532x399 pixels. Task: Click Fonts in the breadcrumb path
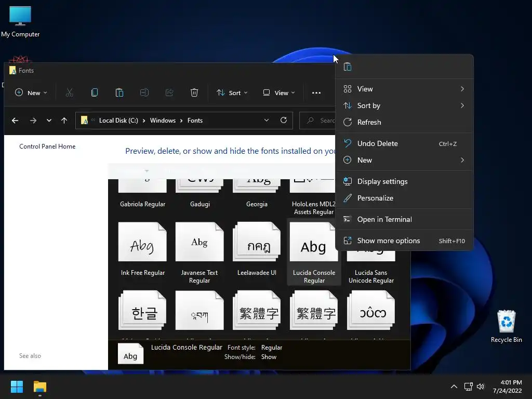click(195, 121)
